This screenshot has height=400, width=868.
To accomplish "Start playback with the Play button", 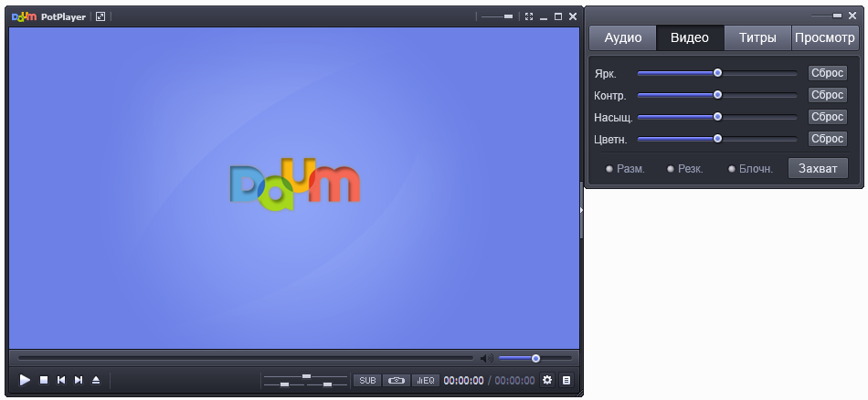I will coord(25,380).
